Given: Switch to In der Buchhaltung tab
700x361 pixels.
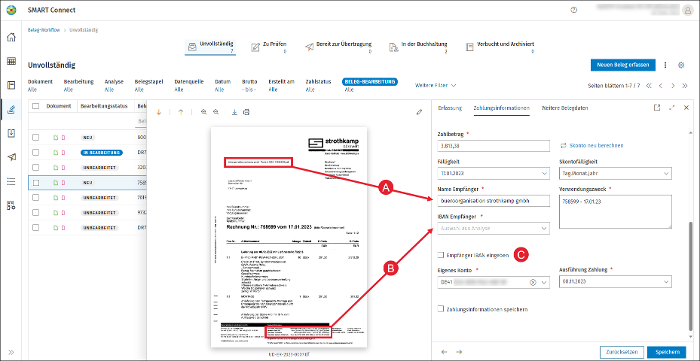Looking at the screenshot, I should (418, 47).
